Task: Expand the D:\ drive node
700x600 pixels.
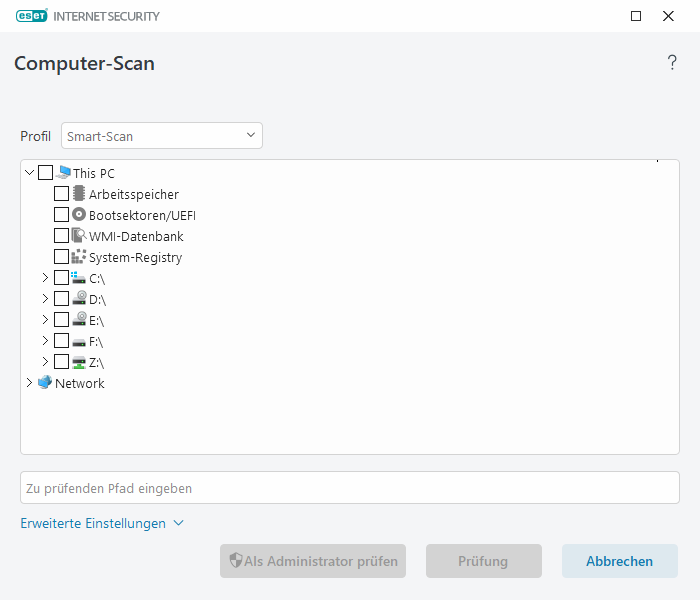Action: [45, 299]
